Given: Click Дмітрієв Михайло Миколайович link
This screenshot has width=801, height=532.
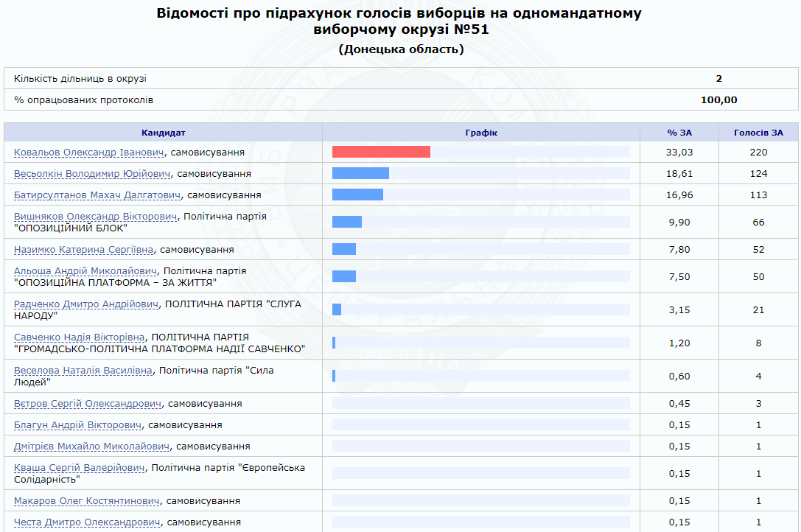Looking at the screenshot, I should click(92, 447).
